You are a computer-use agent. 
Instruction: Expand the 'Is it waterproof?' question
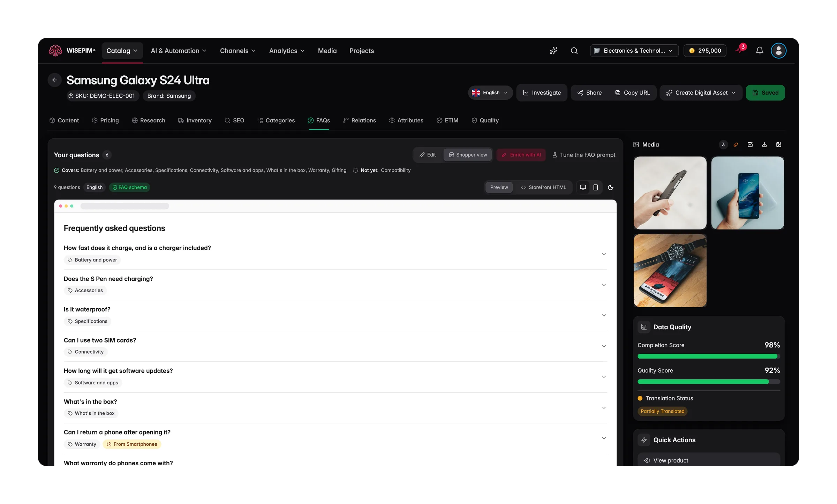click(x=335, y=316)
